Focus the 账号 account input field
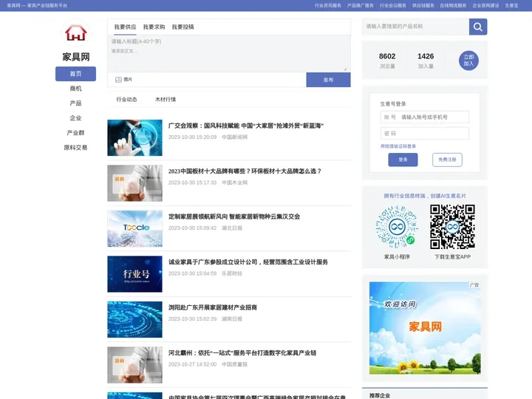 tap(425, 117)
